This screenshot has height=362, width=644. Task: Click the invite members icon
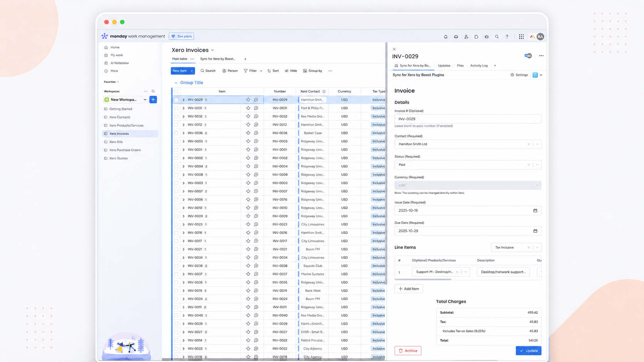point(466,37)
